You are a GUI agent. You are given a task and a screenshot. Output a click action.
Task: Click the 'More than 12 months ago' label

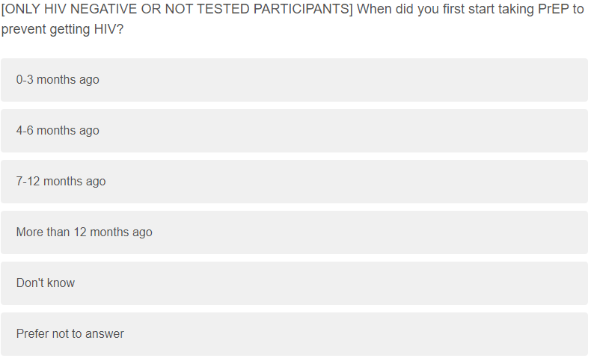pos(84,232)
